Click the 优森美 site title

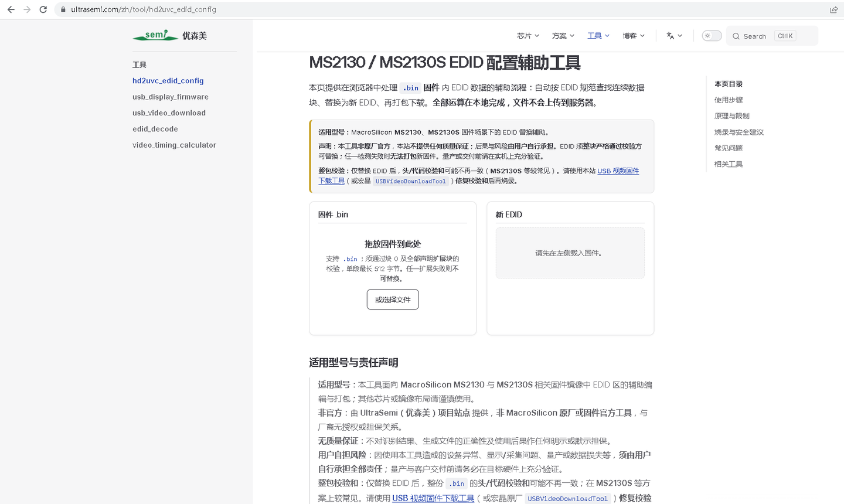tap(195, 36)
